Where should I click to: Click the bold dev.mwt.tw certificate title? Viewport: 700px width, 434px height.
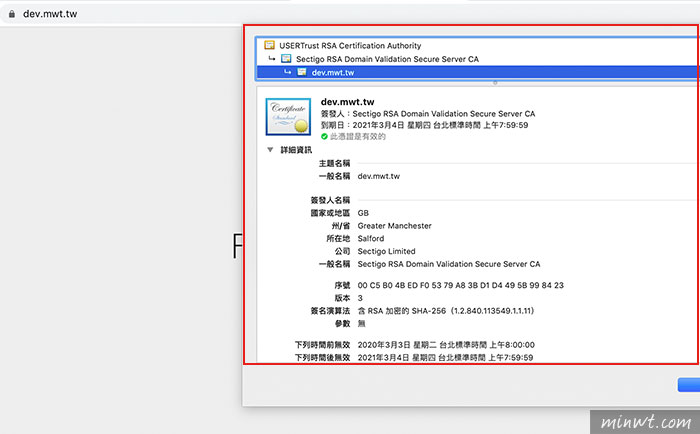pyautogui.click(x=347, y=102)
